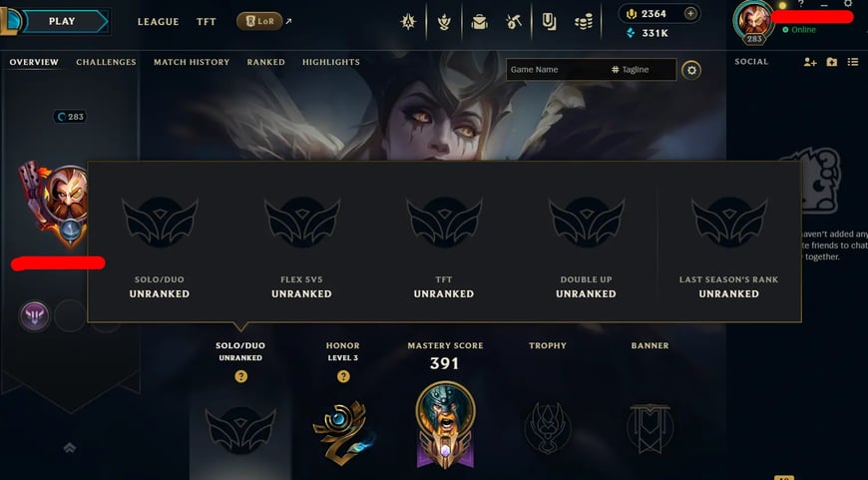The width and height of the screenshot is (868, 480).
Task: Click the purple challenge token badge
Action: click(x=34, y=316)
